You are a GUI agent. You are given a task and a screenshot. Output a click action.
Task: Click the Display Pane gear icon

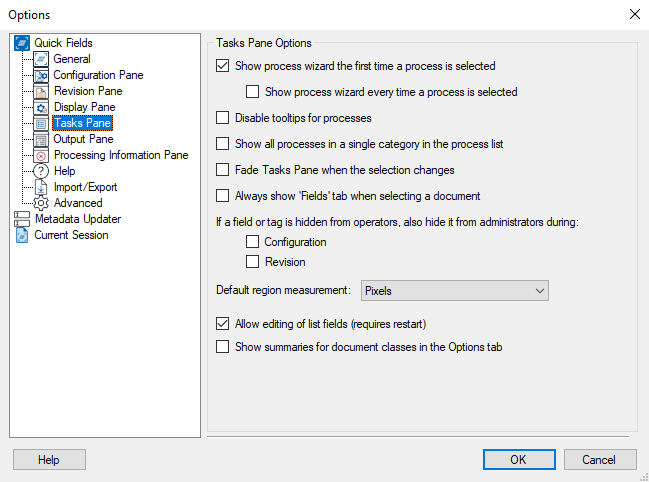[41, 107]
